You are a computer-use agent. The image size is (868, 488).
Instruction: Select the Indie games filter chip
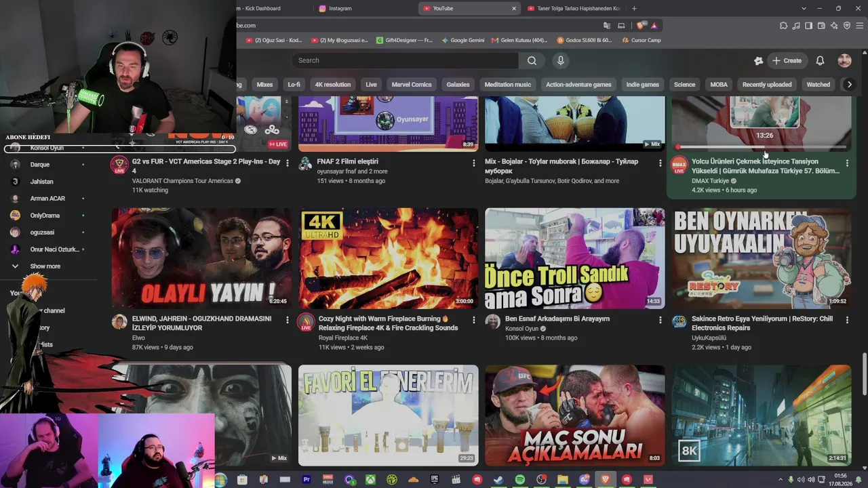(642, 85)
